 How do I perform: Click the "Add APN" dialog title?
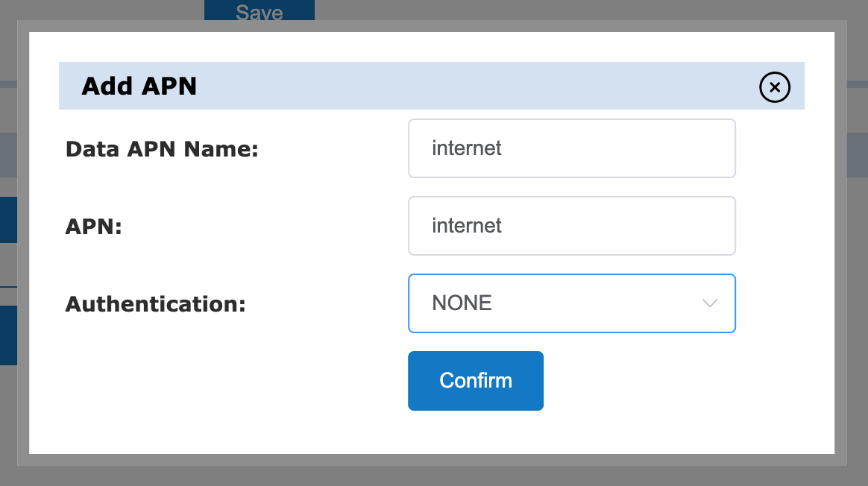point(139,86)
